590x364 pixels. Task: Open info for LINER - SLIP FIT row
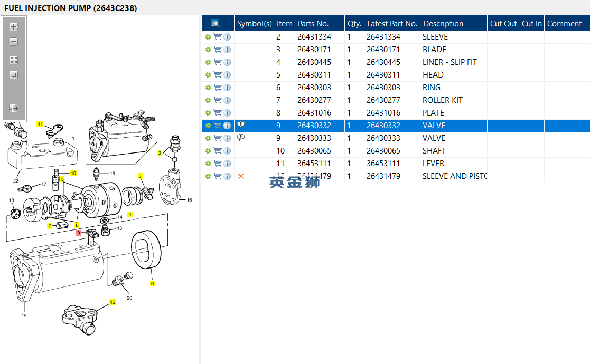coord(227,62)
